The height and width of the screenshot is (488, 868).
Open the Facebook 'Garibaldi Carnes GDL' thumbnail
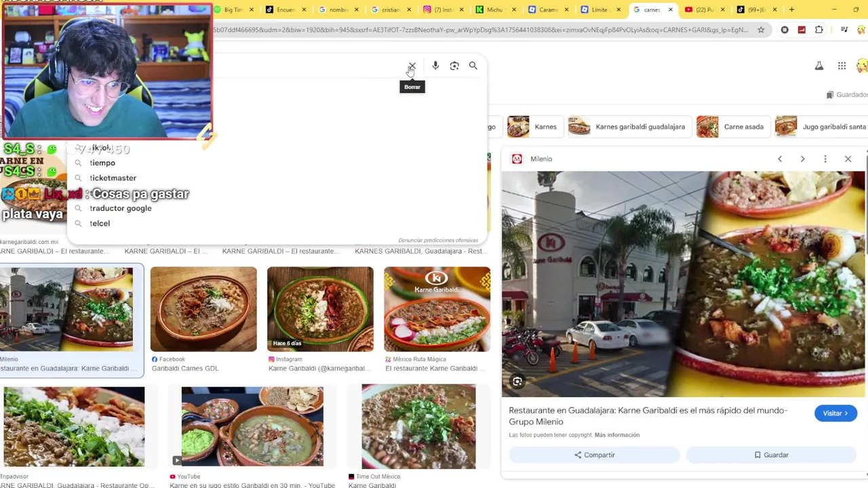pyautogui.click(x=203, y=309)
